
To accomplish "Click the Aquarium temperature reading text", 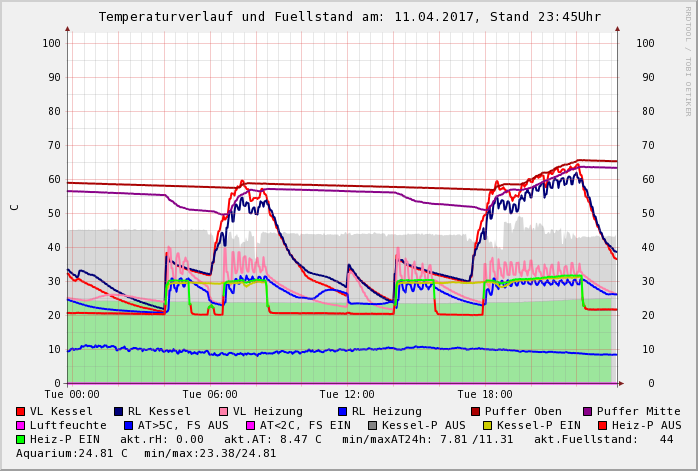I will [x=72, y=453].
